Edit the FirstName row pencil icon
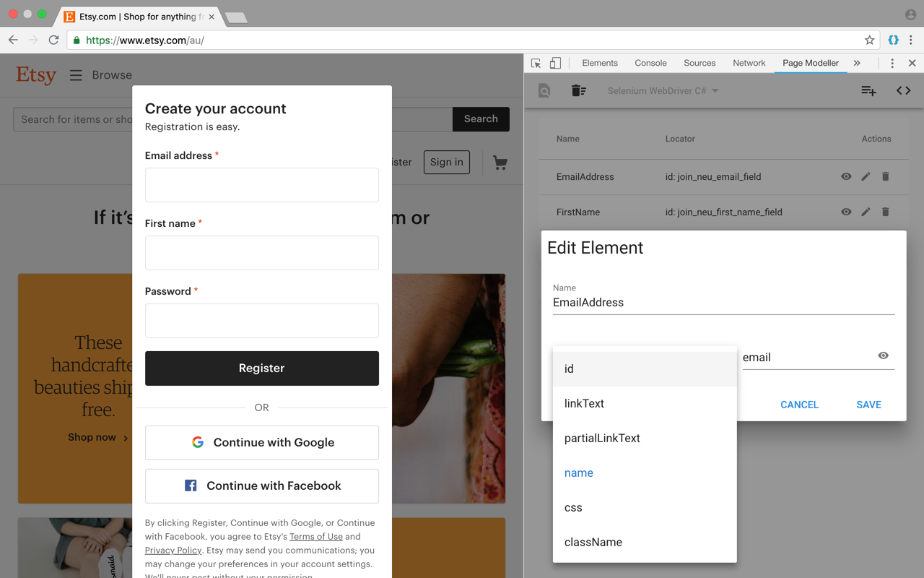Screen dimensions: 924x578 tap(866, 212)
